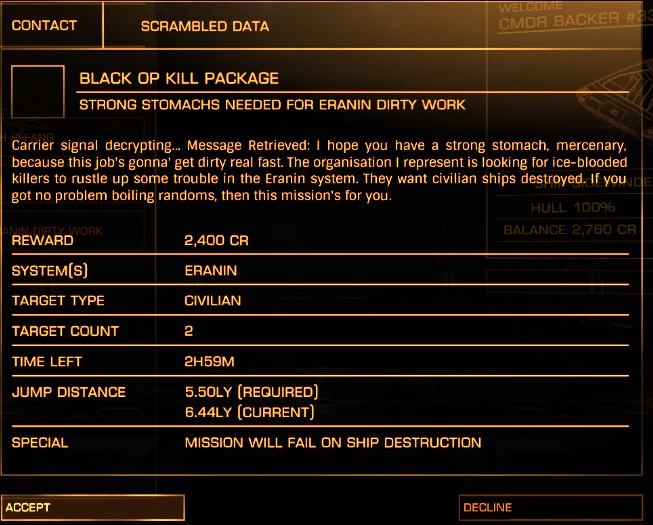Viewport: 653px width, 525px height.
Task: Click the Balance 2,760 CR readout
Action: click(x=570, y=230)
